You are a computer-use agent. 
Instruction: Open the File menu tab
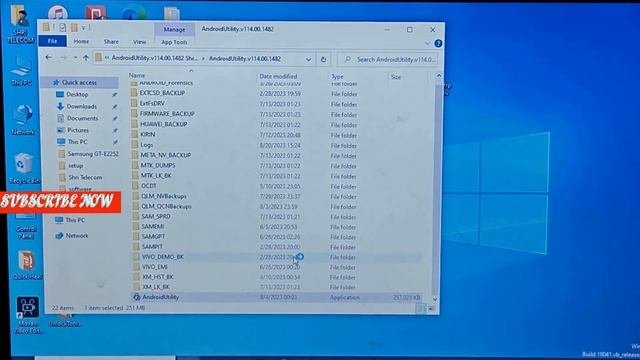(x=52, y=41)
